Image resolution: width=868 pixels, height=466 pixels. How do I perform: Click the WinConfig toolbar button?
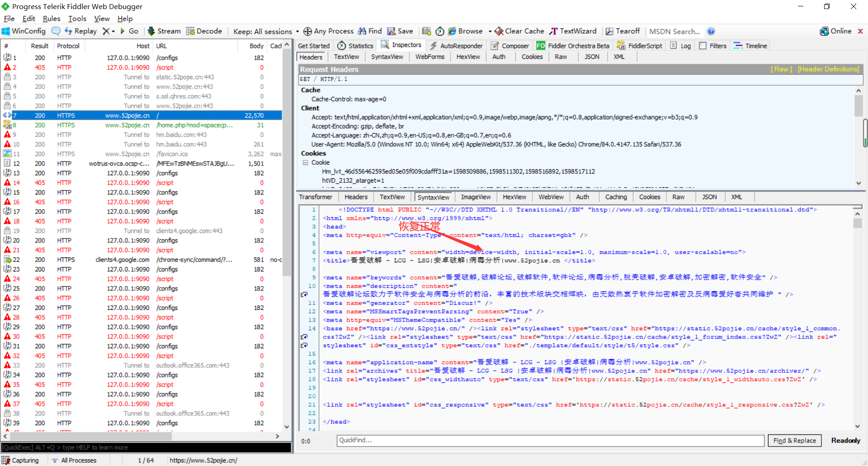[x=24, y=31]
